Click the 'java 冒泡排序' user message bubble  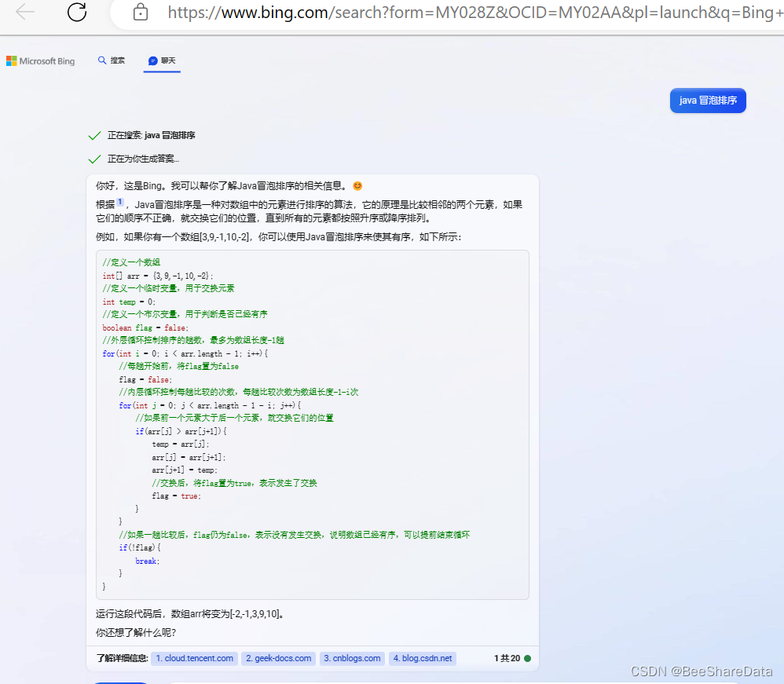[708, 101]
